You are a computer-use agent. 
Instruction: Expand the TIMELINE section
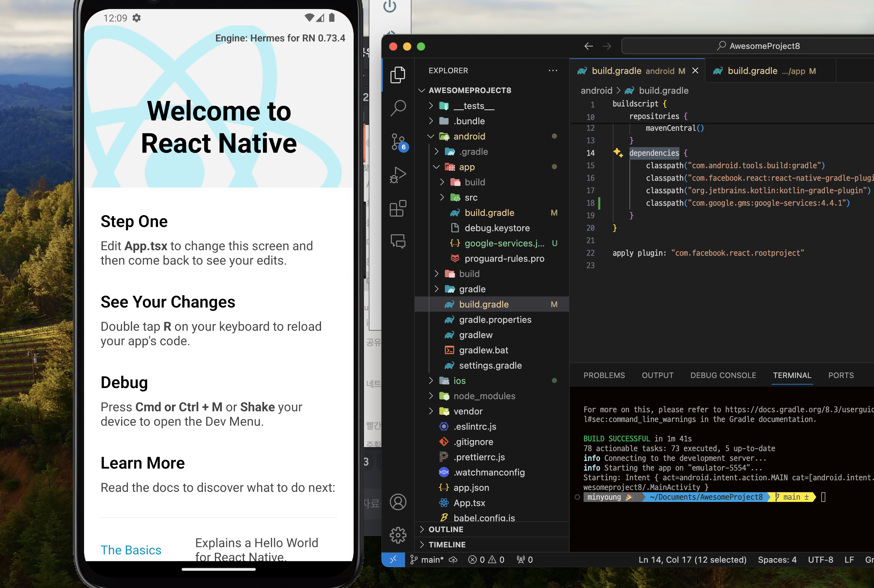tap(492, 545)
